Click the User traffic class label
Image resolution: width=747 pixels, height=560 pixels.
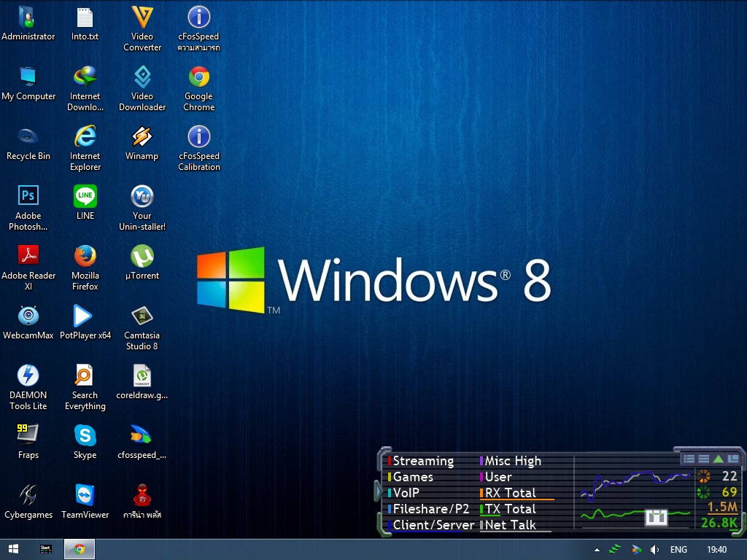point(496,477)
